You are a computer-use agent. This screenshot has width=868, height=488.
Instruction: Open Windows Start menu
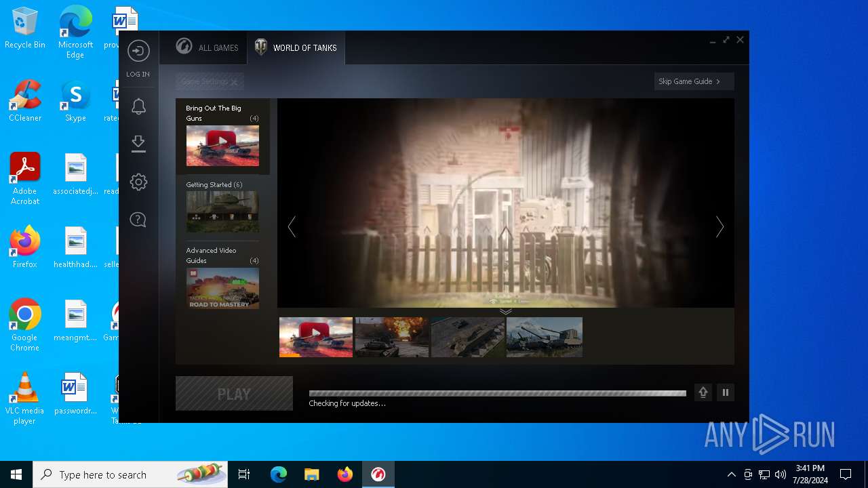[16, 474]
